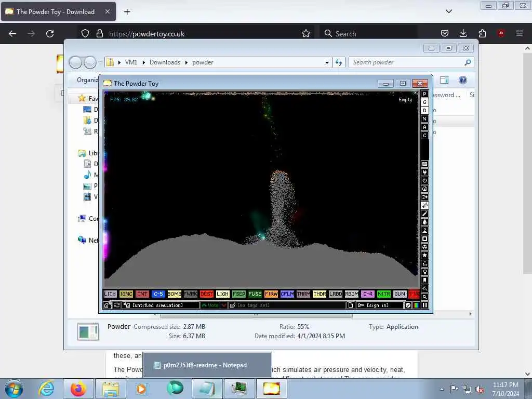Viewport: 532px width, 399px height.
Task: Expand the VM1 breadcrumb arrow
Action: click(x=144, y=62)
